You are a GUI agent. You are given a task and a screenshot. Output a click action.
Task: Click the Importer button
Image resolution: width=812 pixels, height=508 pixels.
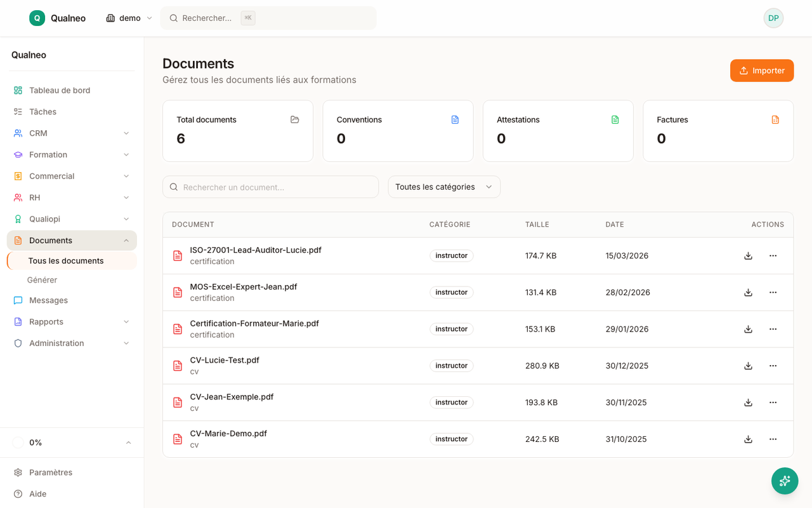click(762, 70)
